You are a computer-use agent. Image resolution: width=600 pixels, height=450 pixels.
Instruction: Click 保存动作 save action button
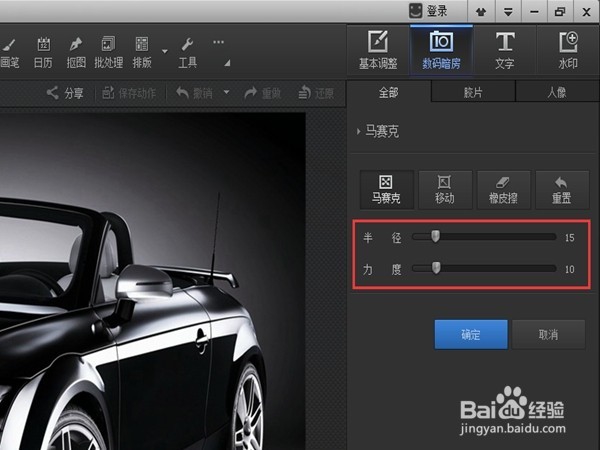(129, 93)
